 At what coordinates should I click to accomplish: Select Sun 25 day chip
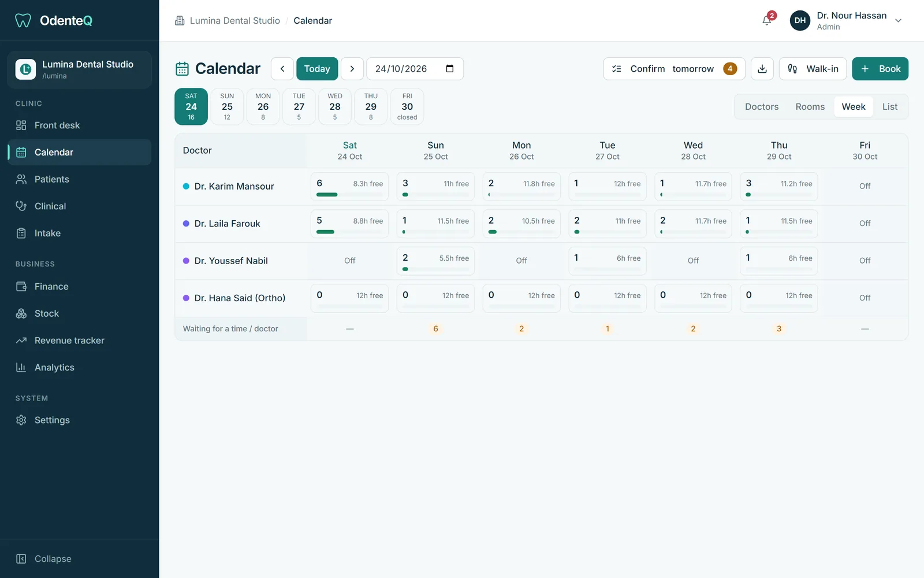(x=227, y=107)
